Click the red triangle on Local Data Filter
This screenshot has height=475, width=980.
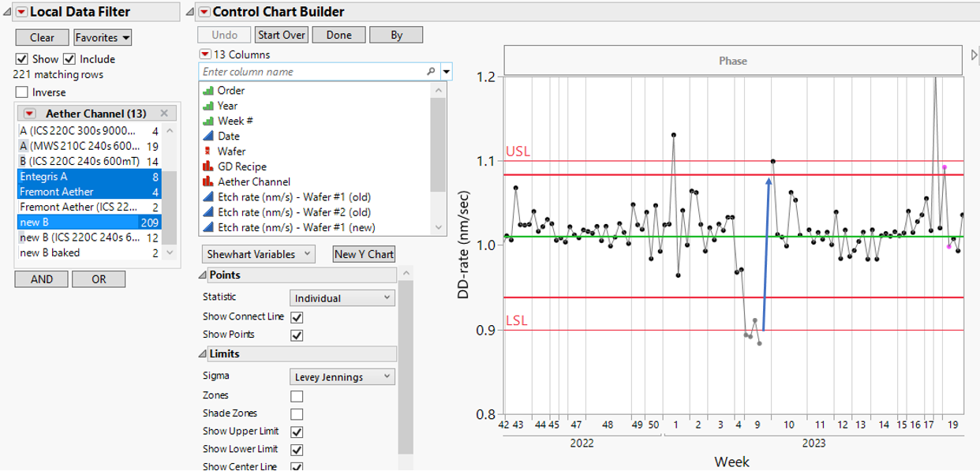tap(20, 11)
